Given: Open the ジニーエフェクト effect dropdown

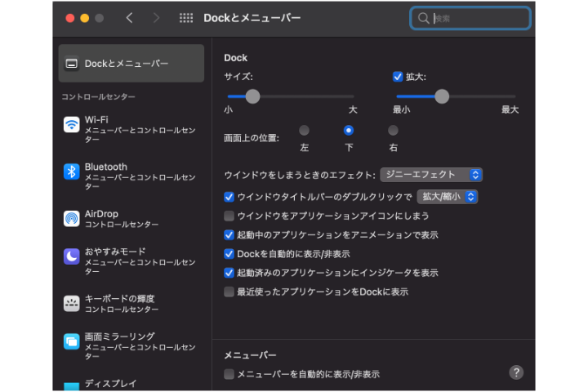Looking at the screenshot, I should click(431, 175).
